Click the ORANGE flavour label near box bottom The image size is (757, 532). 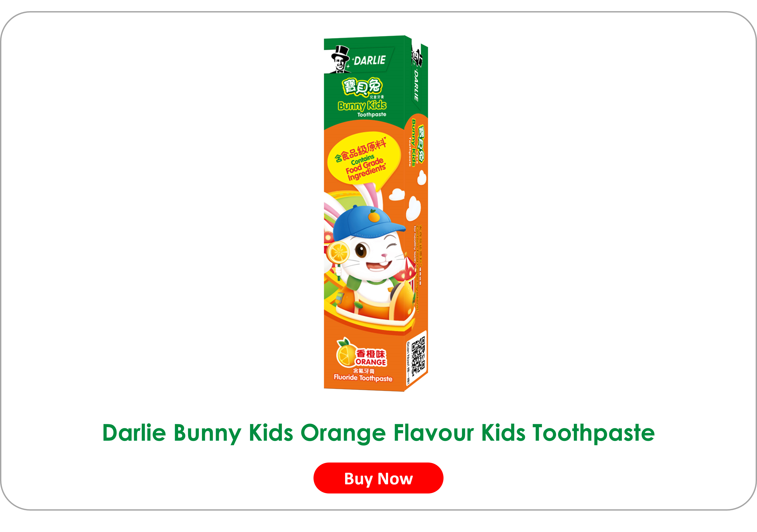tap(370, 362)
